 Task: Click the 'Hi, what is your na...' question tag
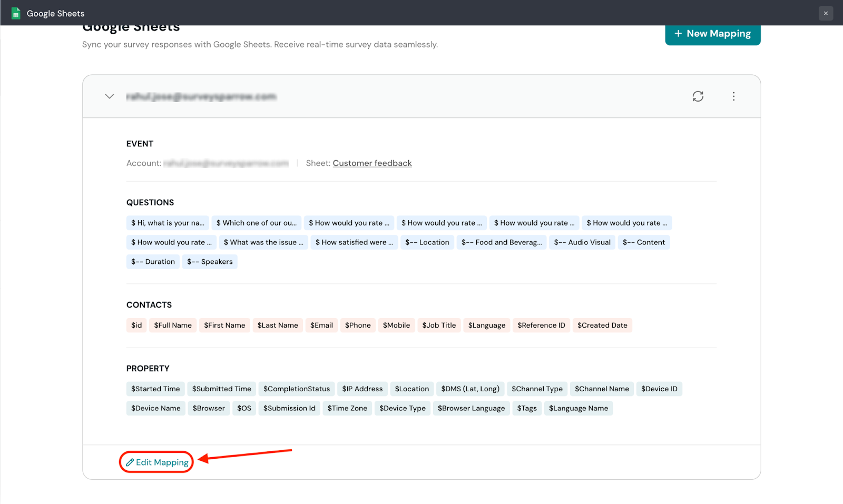coord(168,223)
